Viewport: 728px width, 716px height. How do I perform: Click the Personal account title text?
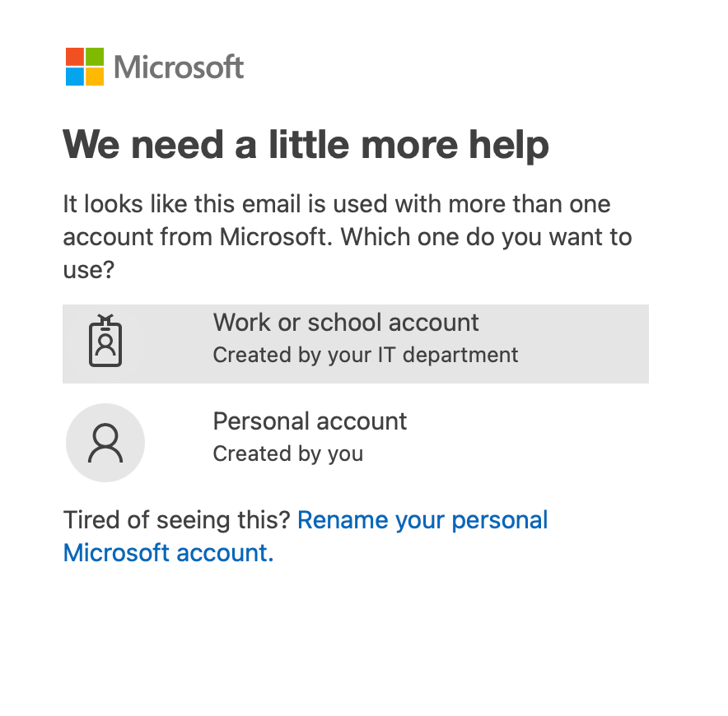tap(310, 421)
